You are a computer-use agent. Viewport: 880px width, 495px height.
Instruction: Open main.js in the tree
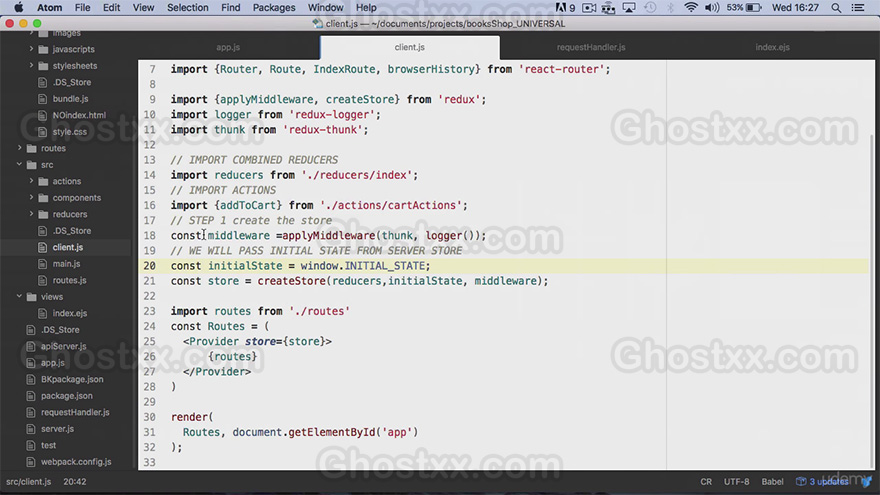tap(66, 264)
